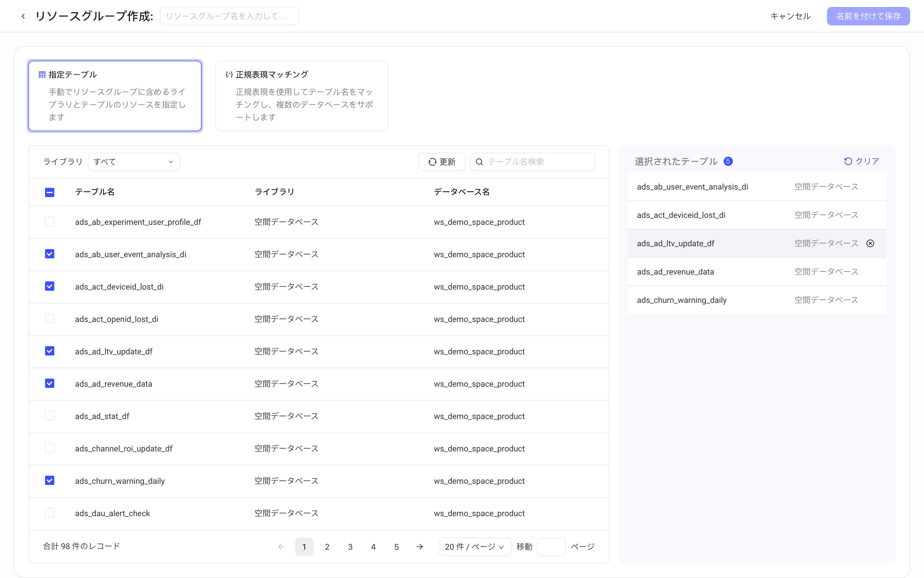Focus the 移動 page jump input

coord(551,547)
